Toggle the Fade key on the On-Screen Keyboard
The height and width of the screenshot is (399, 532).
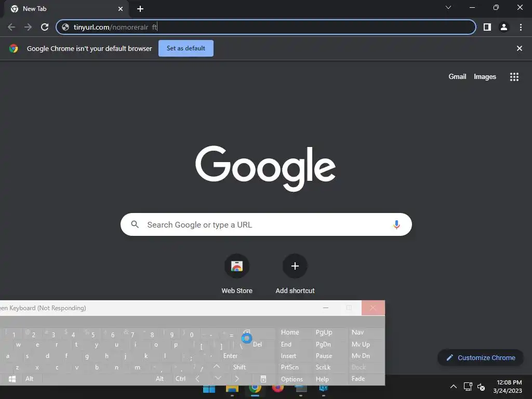click(x=358, y=379)
